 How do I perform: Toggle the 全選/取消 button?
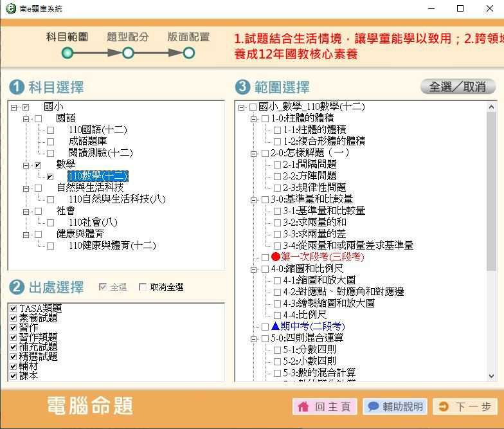458,86
